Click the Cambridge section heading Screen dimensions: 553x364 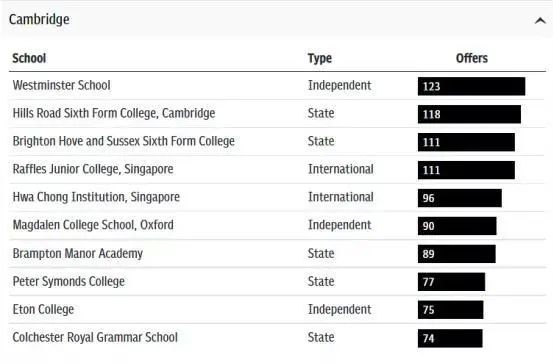(39, 19)
